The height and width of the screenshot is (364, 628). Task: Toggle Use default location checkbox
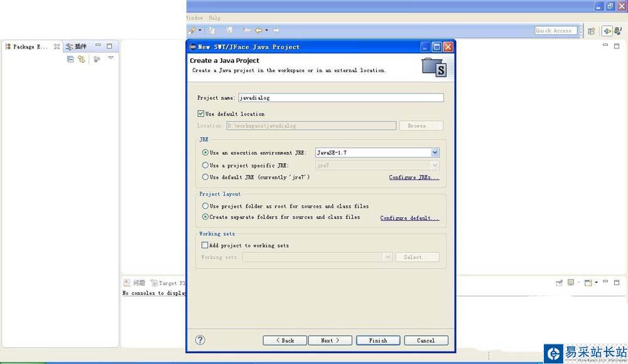(201, 114)
